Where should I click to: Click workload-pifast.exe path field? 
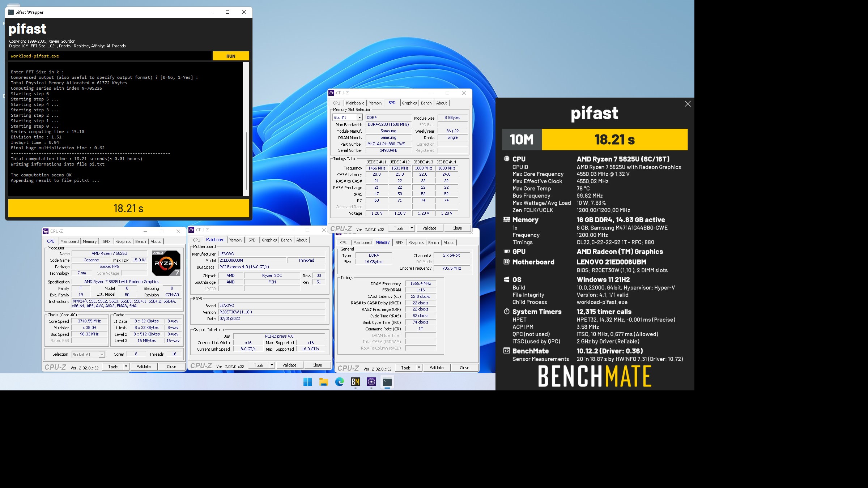click(x=110, y=56)
